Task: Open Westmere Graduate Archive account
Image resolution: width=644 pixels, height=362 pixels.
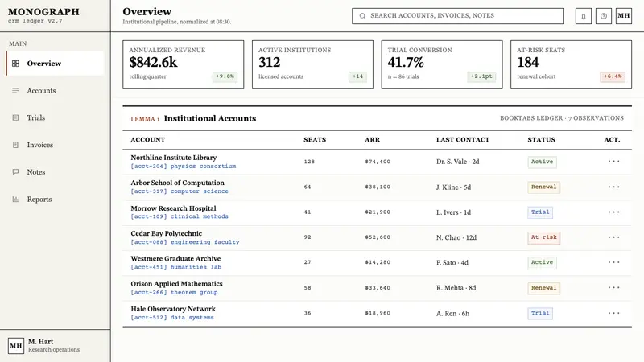Action: [x=175, y=258]
